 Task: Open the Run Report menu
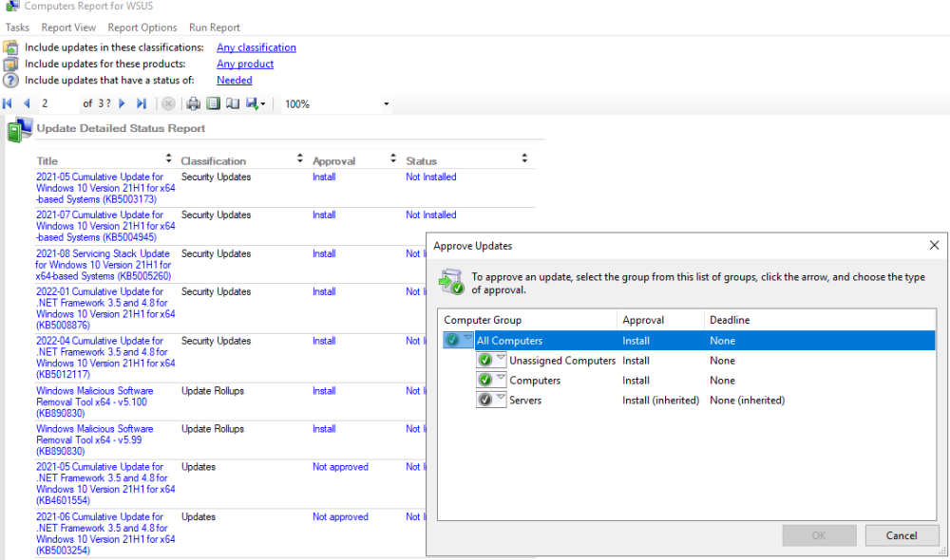pos(215,28)
